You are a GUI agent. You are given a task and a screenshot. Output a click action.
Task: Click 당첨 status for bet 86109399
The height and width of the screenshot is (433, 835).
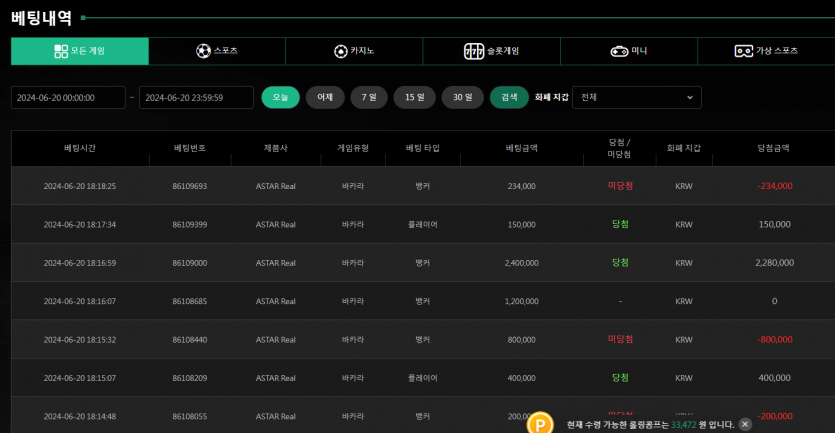pyautogui.click(x=620, y=224)
